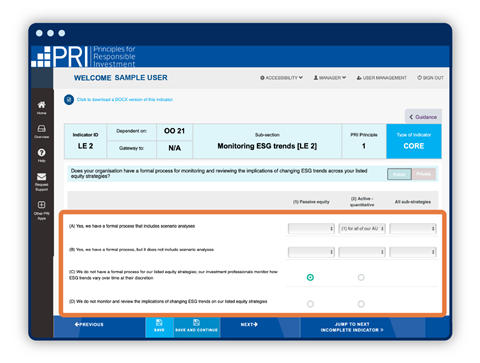Click the All sub-strategies column header

point(413,202)
